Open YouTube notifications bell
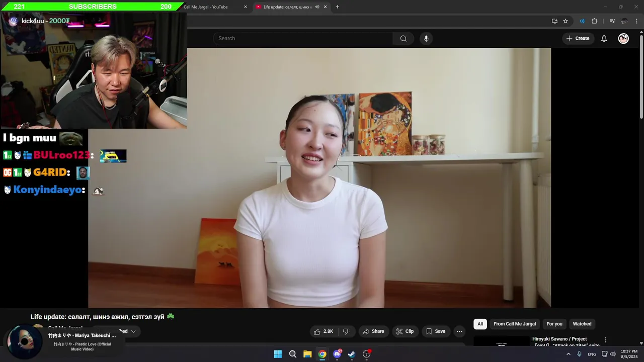 pos(604,39)
